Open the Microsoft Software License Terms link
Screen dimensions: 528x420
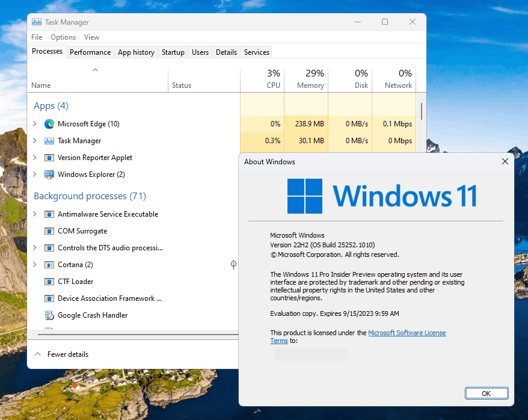click(407, 333)
